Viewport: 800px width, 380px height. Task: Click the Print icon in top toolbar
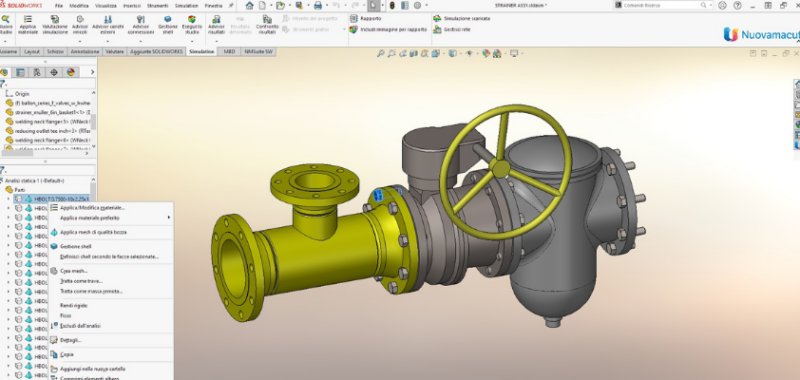point(318,5)
